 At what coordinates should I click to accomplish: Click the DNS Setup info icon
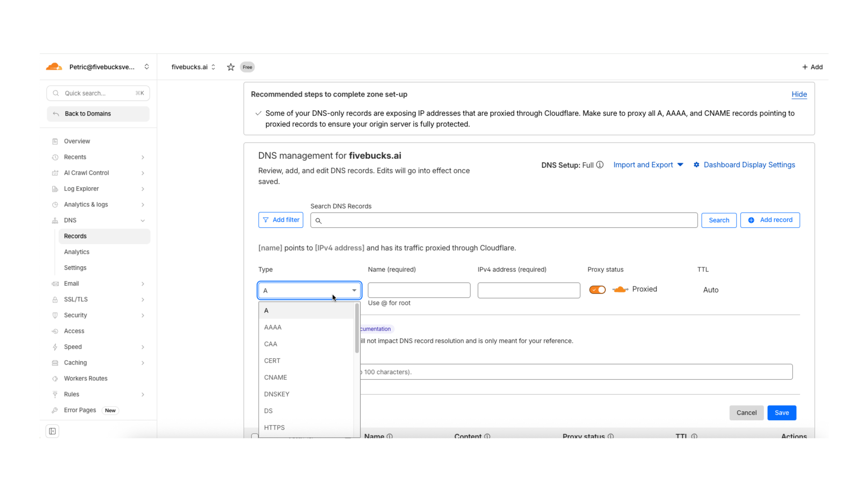click(x=600, y=165)
